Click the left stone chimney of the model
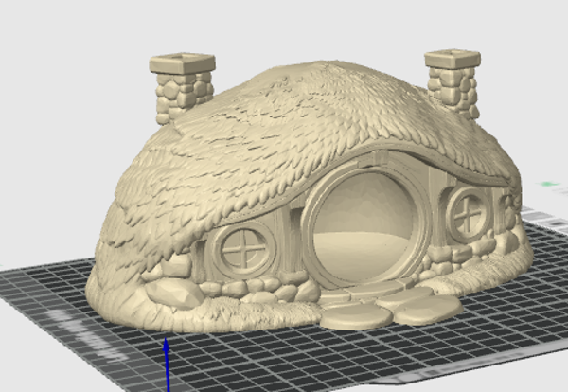This screenshot has width=568, height=392. pyautogui.click(x=183, y=87)
